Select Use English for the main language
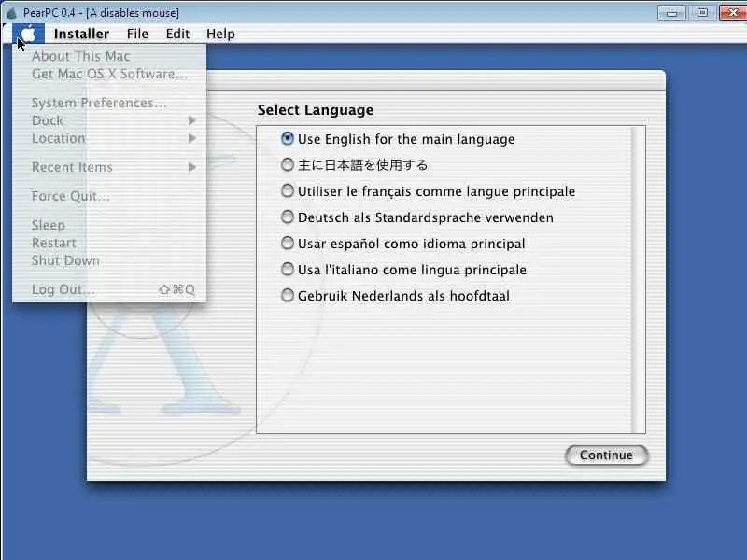The image size is (747, 560). click(x=398, y=139)
